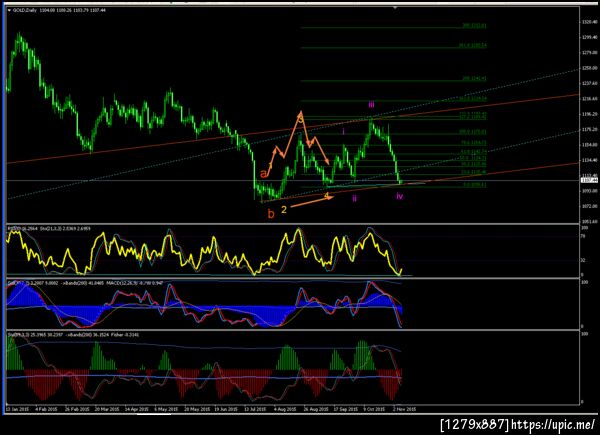Select the orange wave label 'b'
Image resolution: width=600 pixels, height=435 pixels.
[271, 214]
